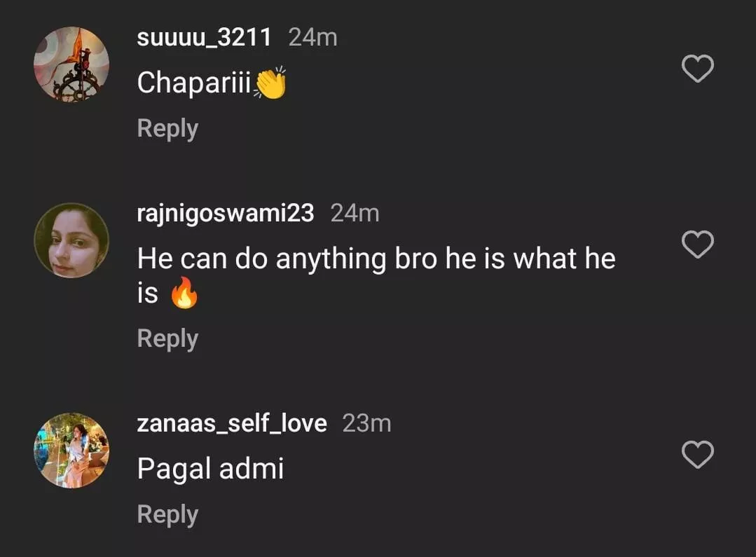This screenshot has height=557, width=756.
Task: Click the 24m timestamp beside rajnigoswami23
Action: pos(355,212)
